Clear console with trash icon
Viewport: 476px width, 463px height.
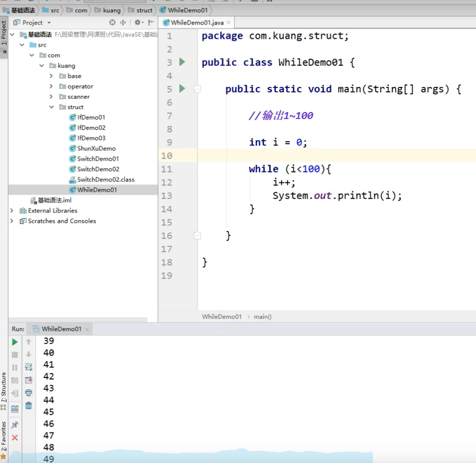[x=28, y=405]
